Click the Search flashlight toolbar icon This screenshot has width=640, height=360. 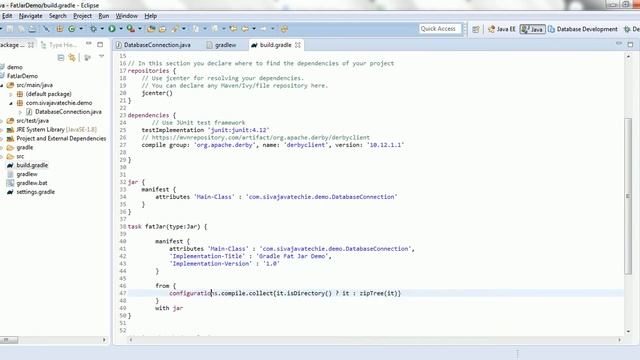175,29
